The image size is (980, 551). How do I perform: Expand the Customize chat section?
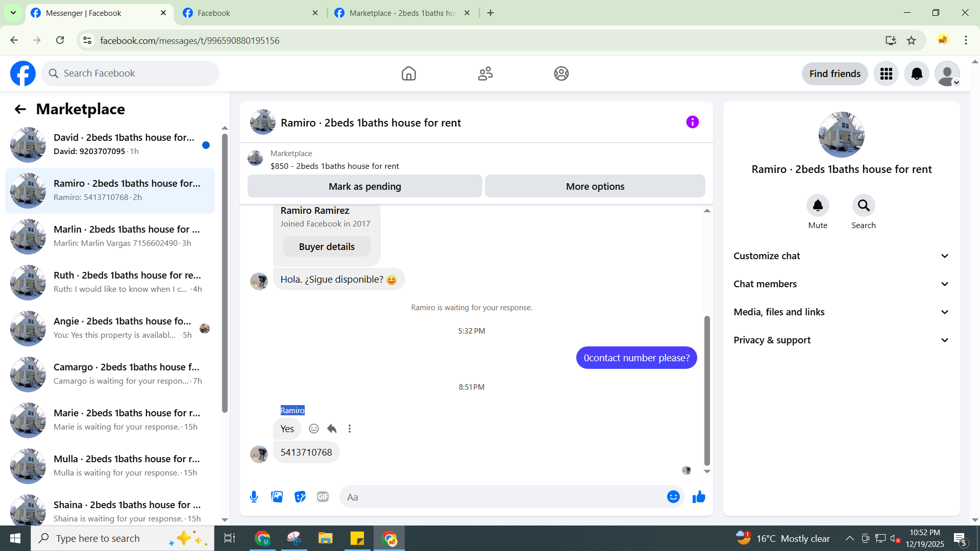coord(841,256)
